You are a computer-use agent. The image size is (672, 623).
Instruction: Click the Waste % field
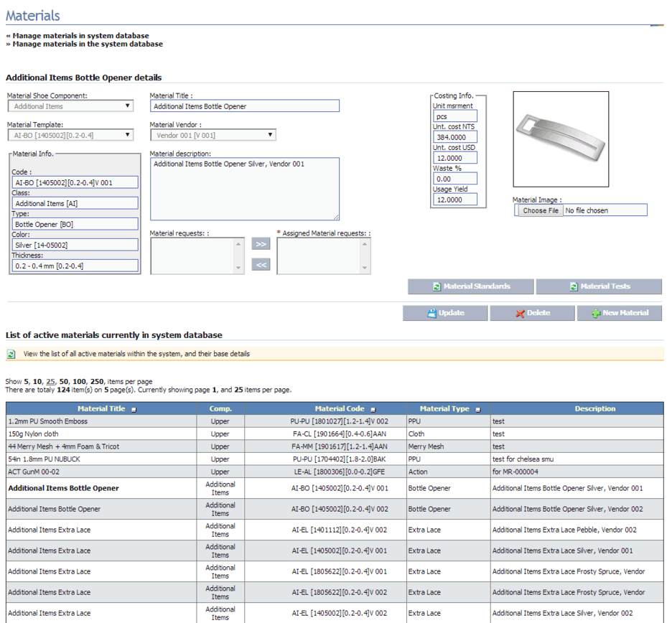pyautogui.click(x=454, y=179)
